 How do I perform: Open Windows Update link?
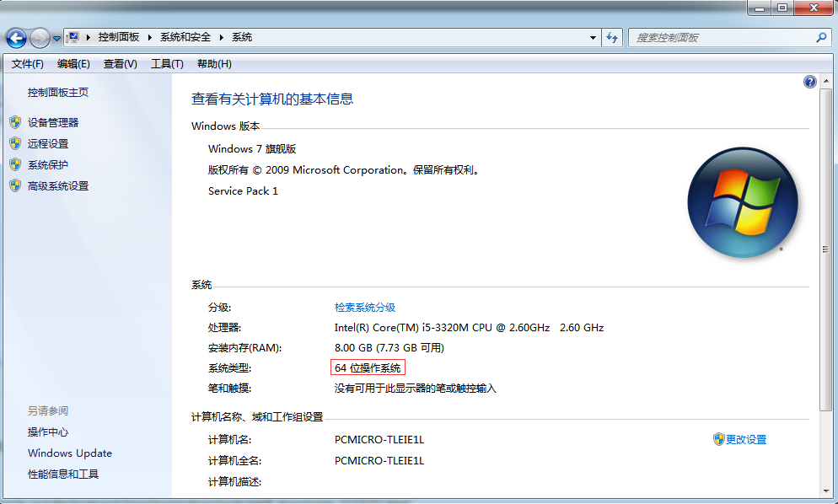coord(70,453)
